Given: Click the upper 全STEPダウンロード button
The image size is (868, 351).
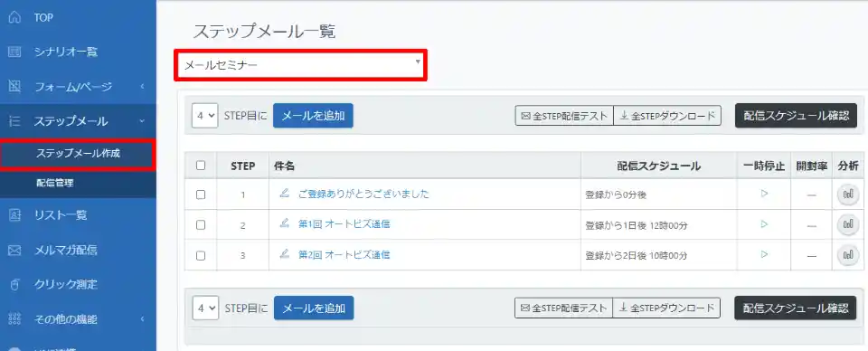Looking at the screenshot, I should click(x=667, y=116).
